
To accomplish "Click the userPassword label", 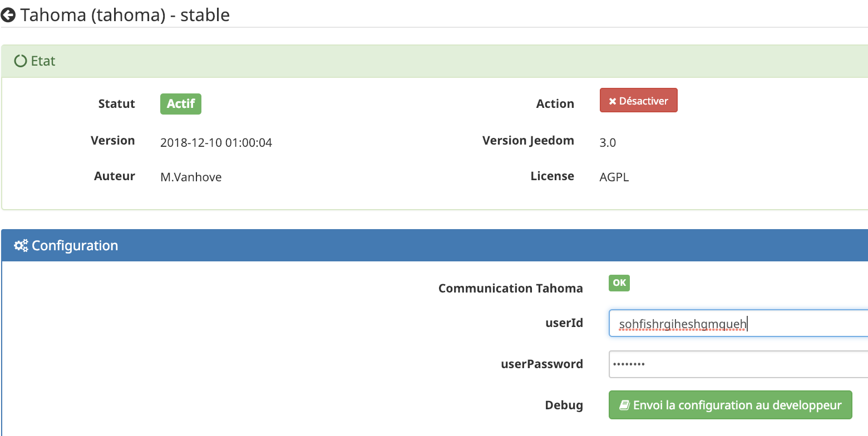I will point(542,364).
